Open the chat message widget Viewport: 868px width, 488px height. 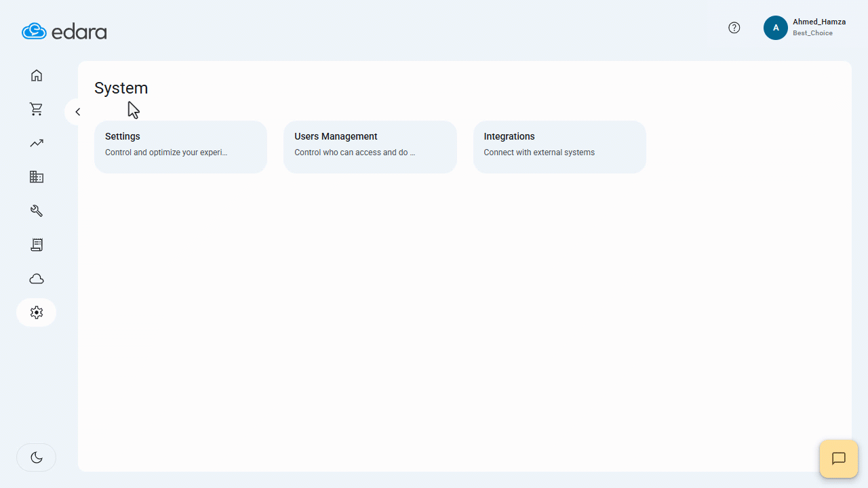(839, 459)
